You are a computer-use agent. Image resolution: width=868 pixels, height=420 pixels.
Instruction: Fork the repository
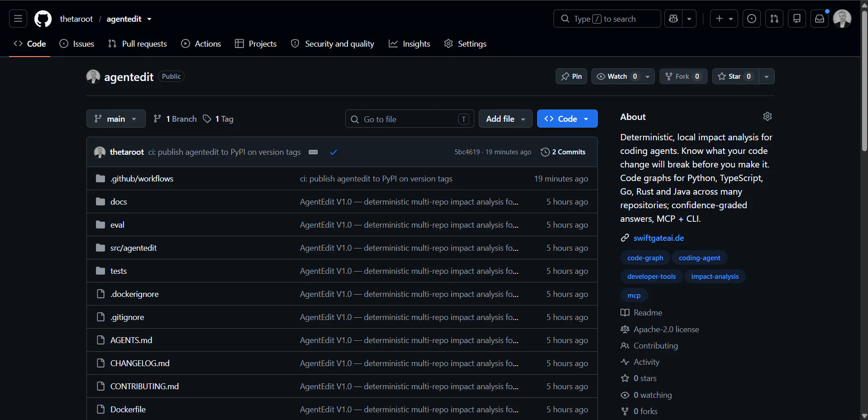[683, 76]
